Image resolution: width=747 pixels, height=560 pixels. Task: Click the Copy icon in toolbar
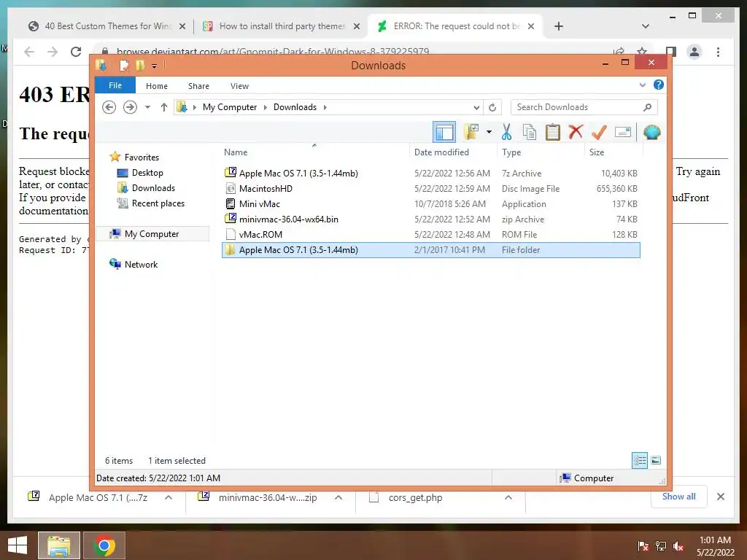[x=530, y=132]
